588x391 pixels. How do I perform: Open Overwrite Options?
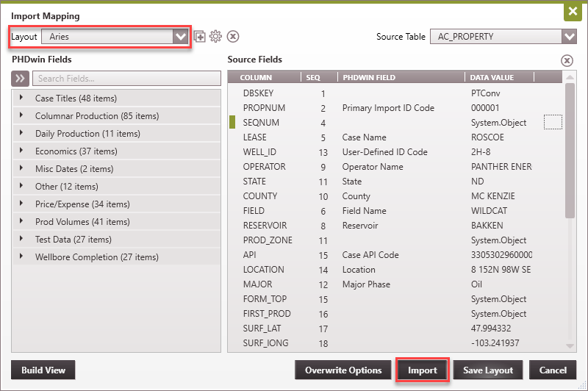pyautogui.click(x=343, y=370)
